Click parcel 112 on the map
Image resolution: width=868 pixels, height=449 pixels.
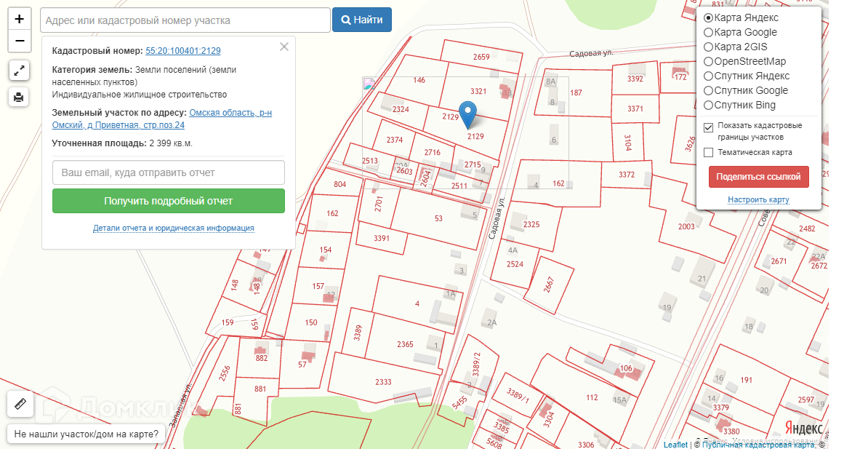pyautogui.click(x=592, y=397)
